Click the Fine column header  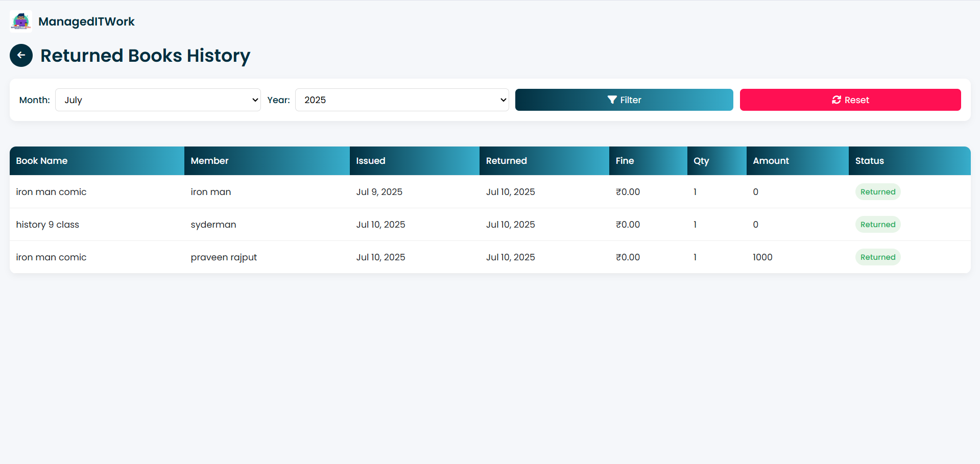coord(625,160)
